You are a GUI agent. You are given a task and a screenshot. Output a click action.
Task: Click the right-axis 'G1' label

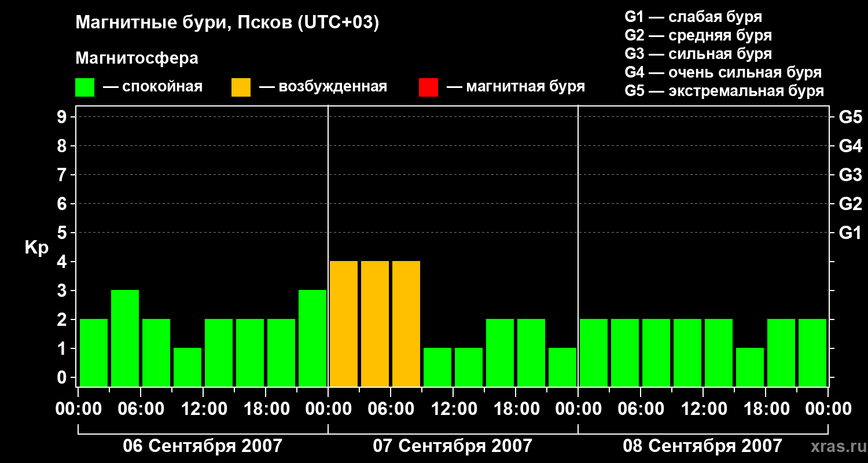pos(850,233)
